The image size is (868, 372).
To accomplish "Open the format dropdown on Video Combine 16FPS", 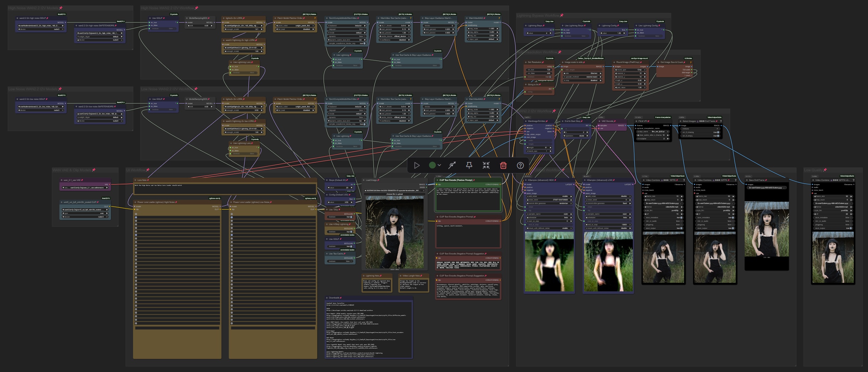I will point(663,207).
